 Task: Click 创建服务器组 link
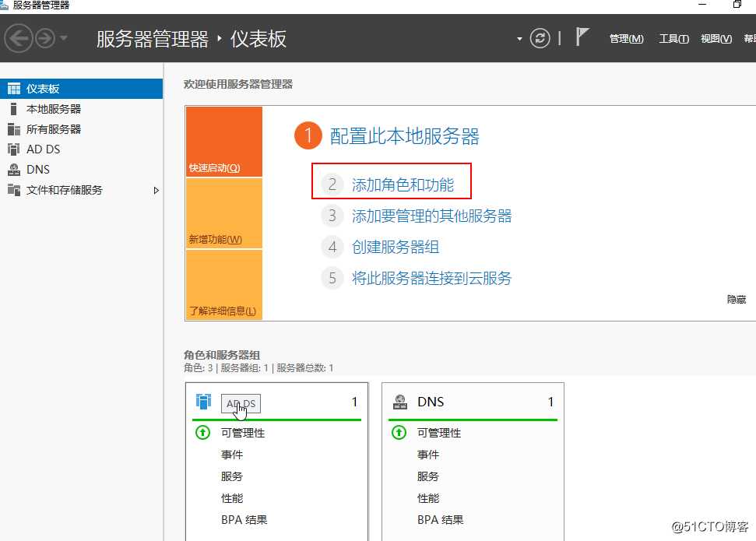(x=396, y=248)
